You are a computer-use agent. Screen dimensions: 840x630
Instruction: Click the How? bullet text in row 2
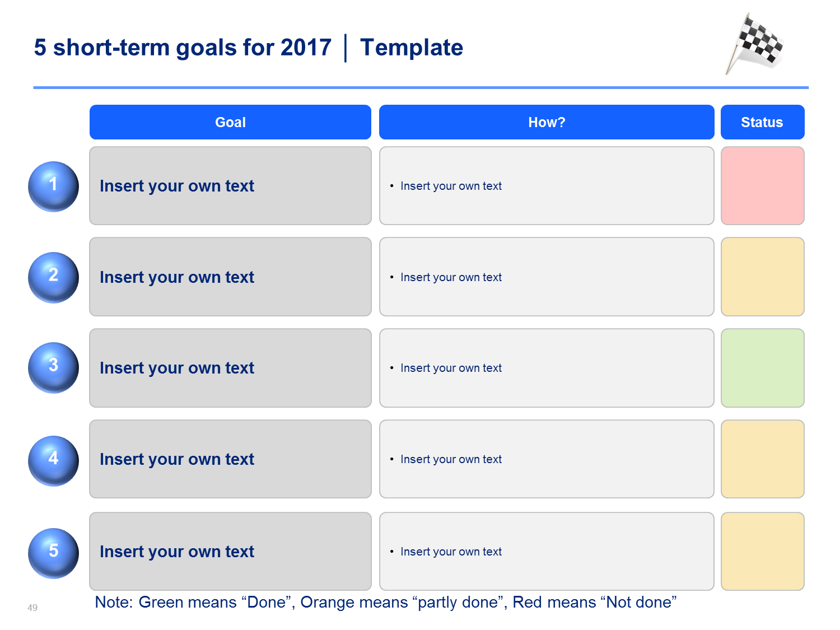[x=451, y=277]
